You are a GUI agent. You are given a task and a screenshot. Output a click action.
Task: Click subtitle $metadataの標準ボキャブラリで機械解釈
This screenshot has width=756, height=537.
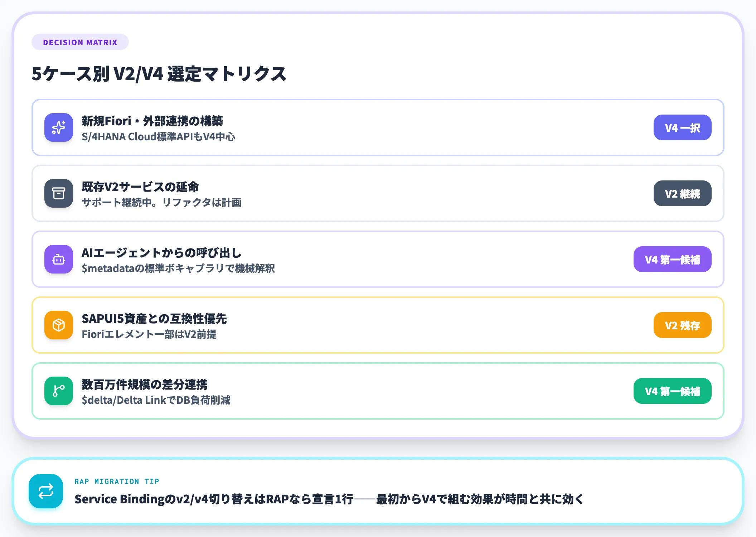(178, 268)
